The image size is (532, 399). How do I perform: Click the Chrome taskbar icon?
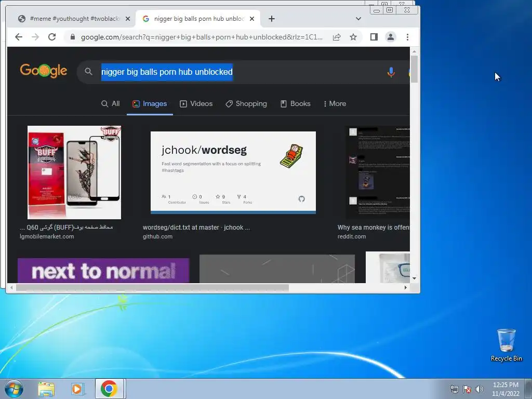tap(109, 389)
